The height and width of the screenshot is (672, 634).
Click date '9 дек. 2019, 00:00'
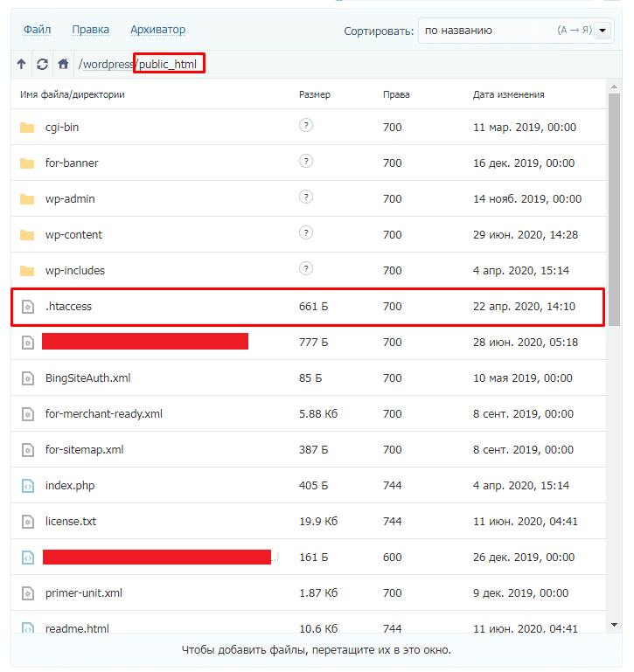(x=521, y=593)
